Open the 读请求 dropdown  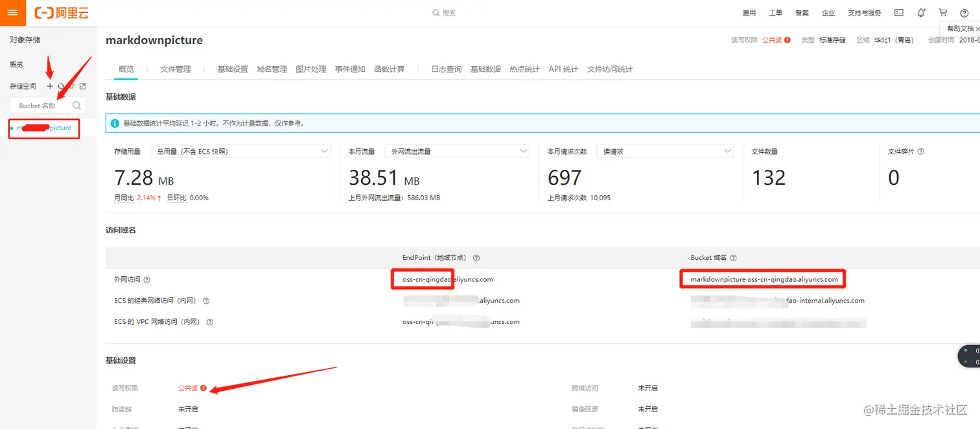point(664,151)
